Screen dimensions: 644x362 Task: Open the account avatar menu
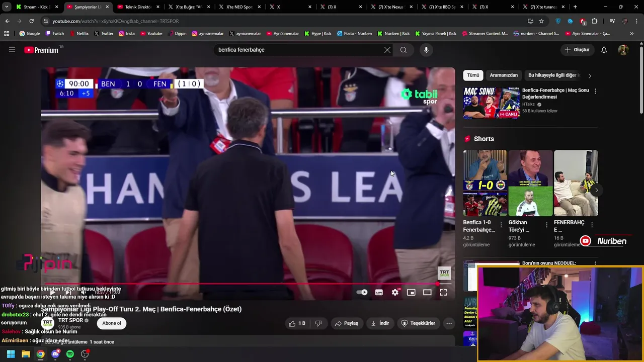pyautogui.click(x=623, y=50)
